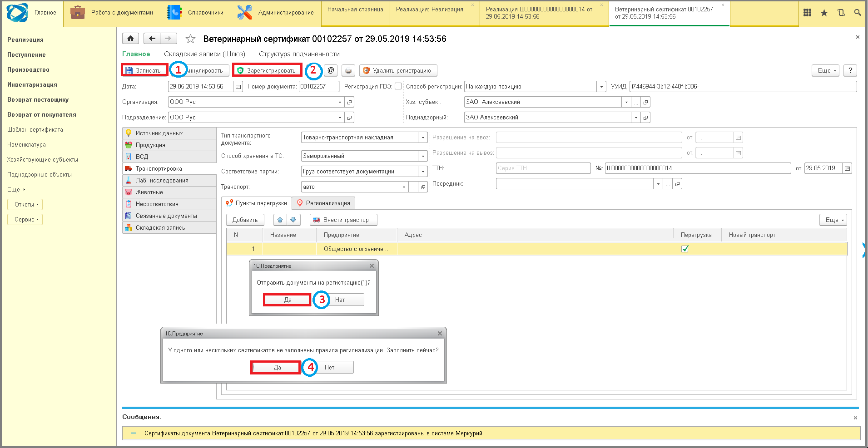Image resolution: width=868 pixels, height=448 pixels.
Task: Click the Транспорт ellipsis select button
Action: pyautogui.click(x=413, y=187)
